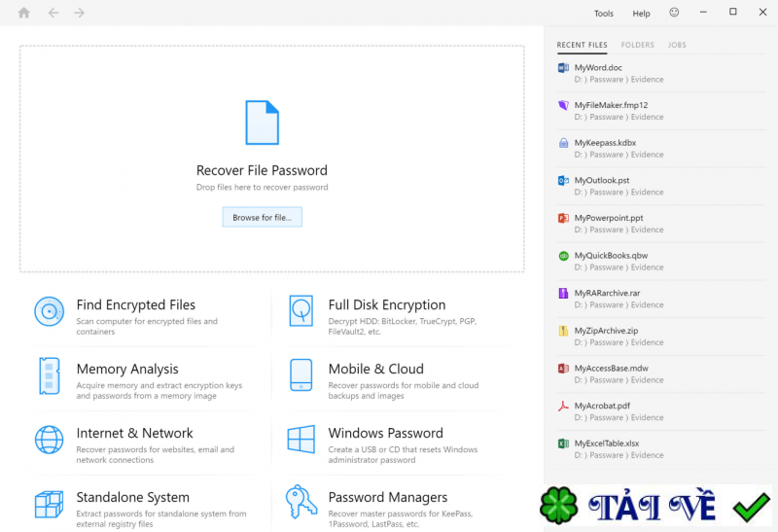Click the Windows Password logo icon

click(301, 440)
